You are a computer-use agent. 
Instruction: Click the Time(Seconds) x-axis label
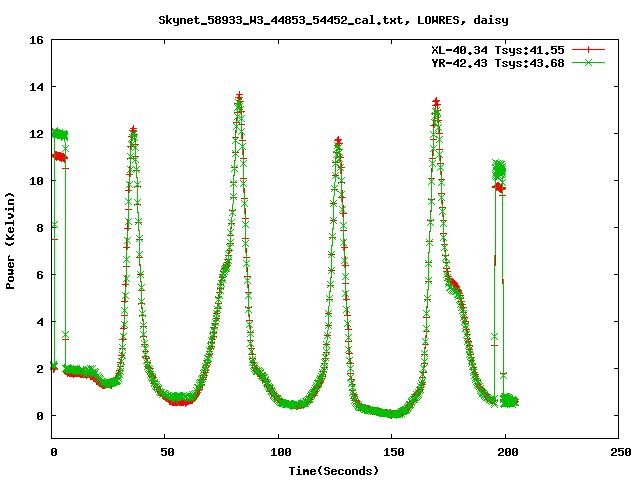[334, 471]
